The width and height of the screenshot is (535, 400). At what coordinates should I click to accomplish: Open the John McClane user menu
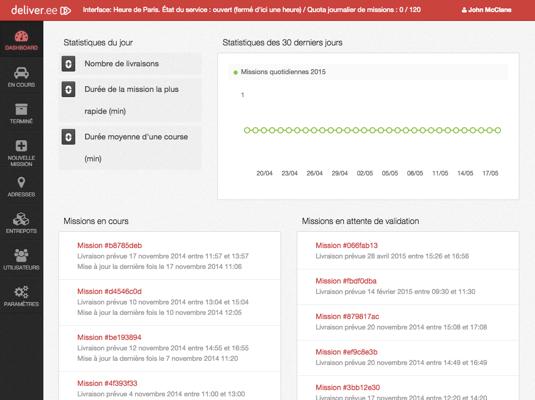[486, 10]
